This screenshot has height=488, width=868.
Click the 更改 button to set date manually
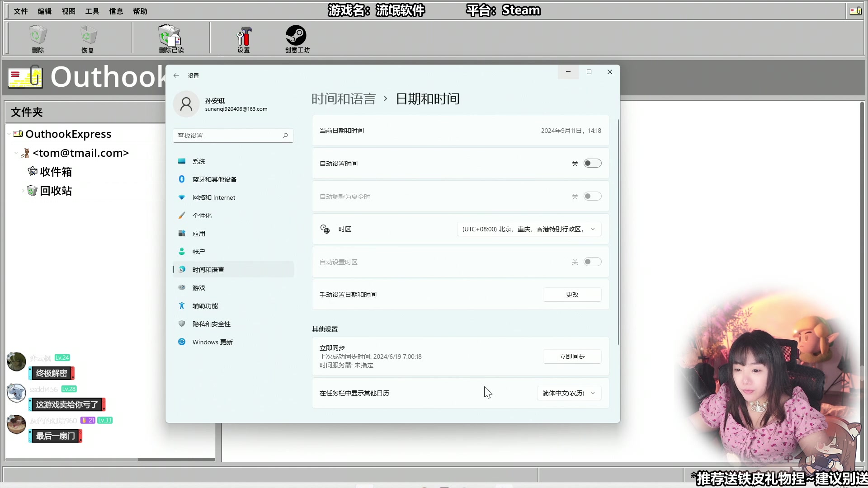click(x=572, y=294)
